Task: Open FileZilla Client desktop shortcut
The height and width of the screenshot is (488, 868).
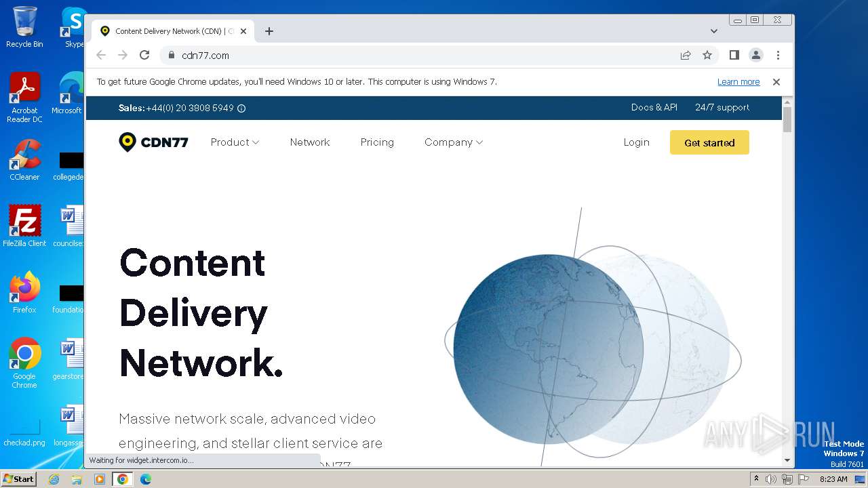Action: click(24, 226)
